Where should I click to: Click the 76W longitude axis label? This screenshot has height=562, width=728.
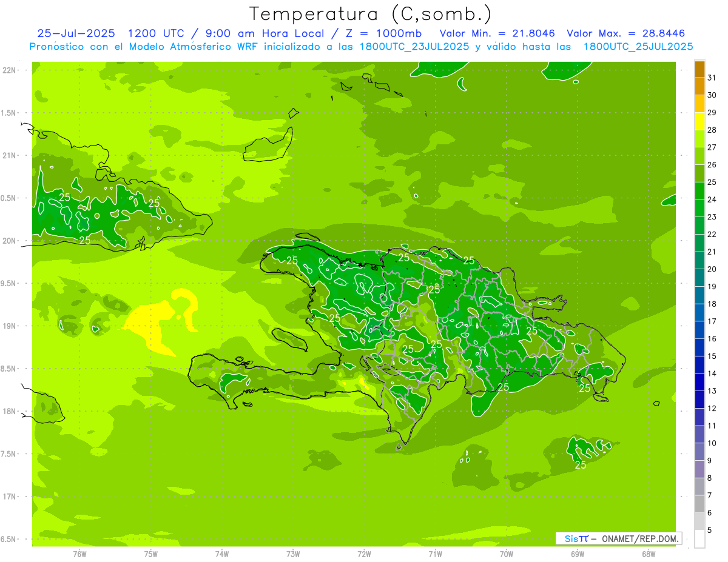click(x=79, y=554)
